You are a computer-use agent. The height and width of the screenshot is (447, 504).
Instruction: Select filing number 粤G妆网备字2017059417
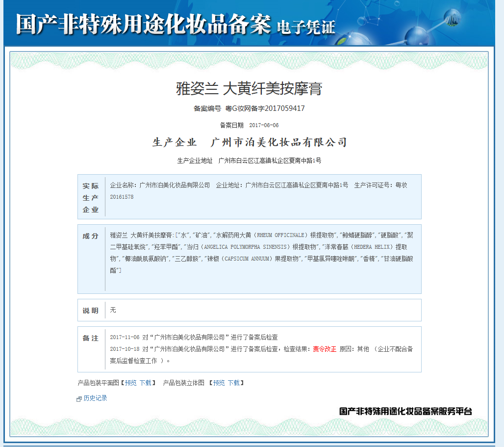tap(265, 108)
